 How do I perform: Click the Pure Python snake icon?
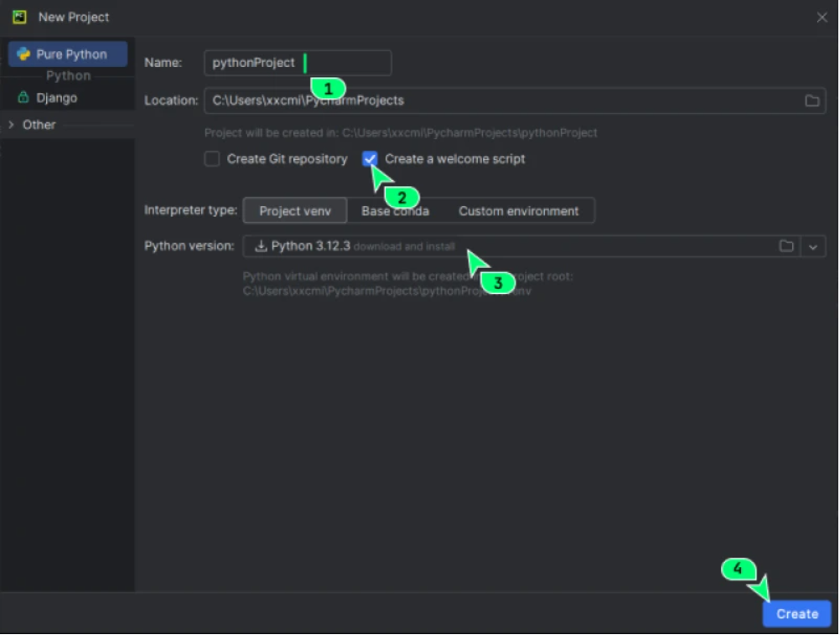pyautogui.click(x=23, y=54)
